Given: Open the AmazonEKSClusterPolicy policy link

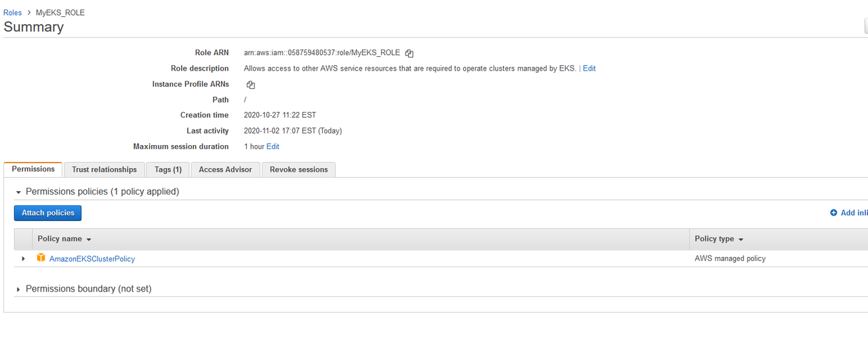Looking at the screenshot, I should pyautogui.click(x=92, y=259).
